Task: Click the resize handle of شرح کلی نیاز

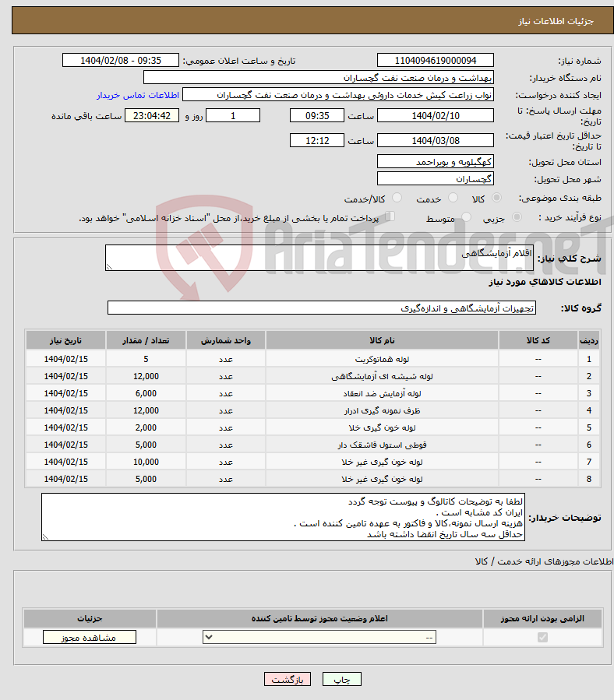Action: pos(109,267)
